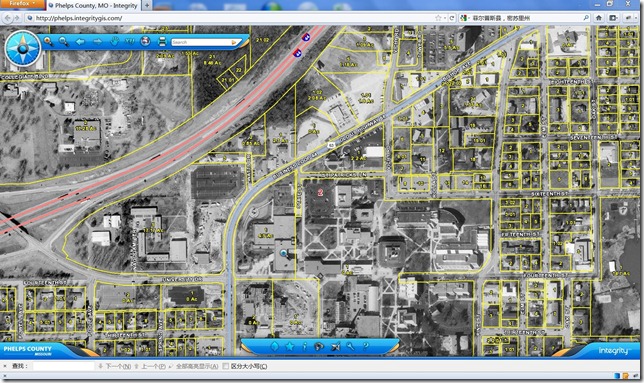Click the map search field
Viewport: 644px width, 383px height.
coord(201,42)
